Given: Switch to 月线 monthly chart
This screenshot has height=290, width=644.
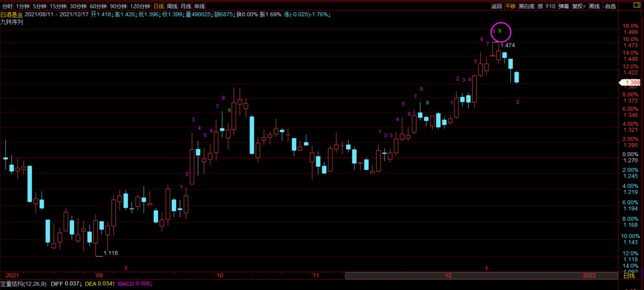Looking at the screenshot, I should click(186, 6).
